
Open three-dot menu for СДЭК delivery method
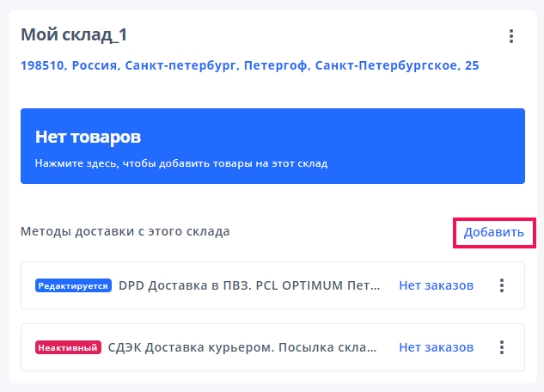502,347
